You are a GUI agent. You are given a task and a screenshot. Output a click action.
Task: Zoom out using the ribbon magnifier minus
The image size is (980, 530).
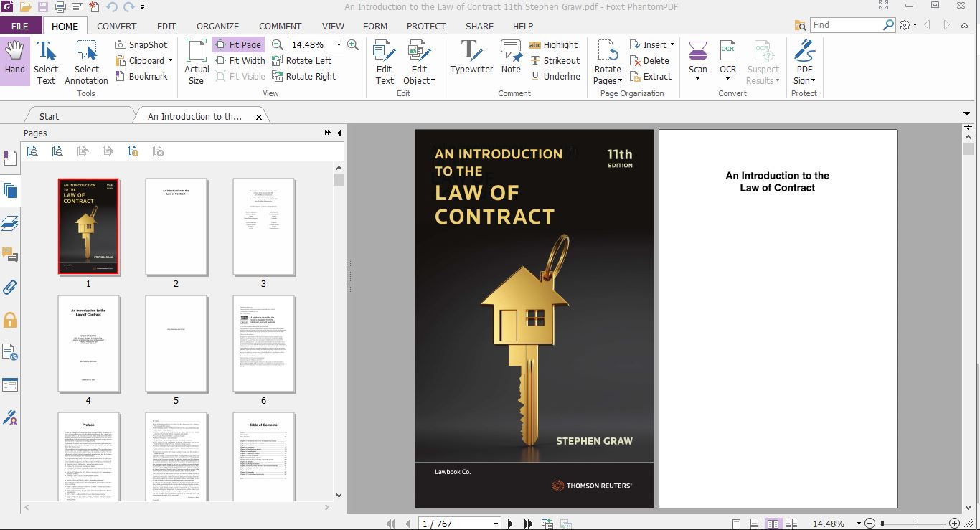coord(277,44)
